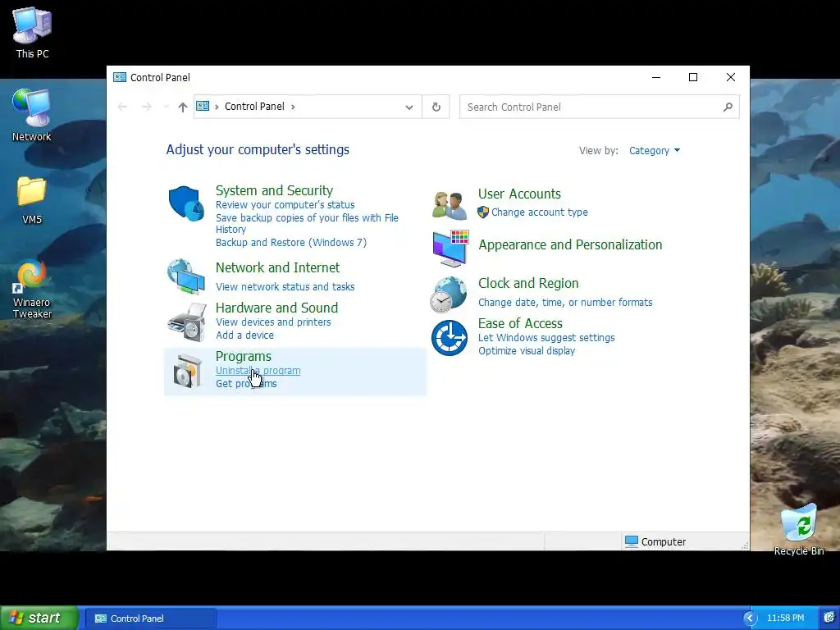This screenshot has width=840, height=630.
Task: Click the Control Panel address bar icon
Action: click(x=203, y=106)
